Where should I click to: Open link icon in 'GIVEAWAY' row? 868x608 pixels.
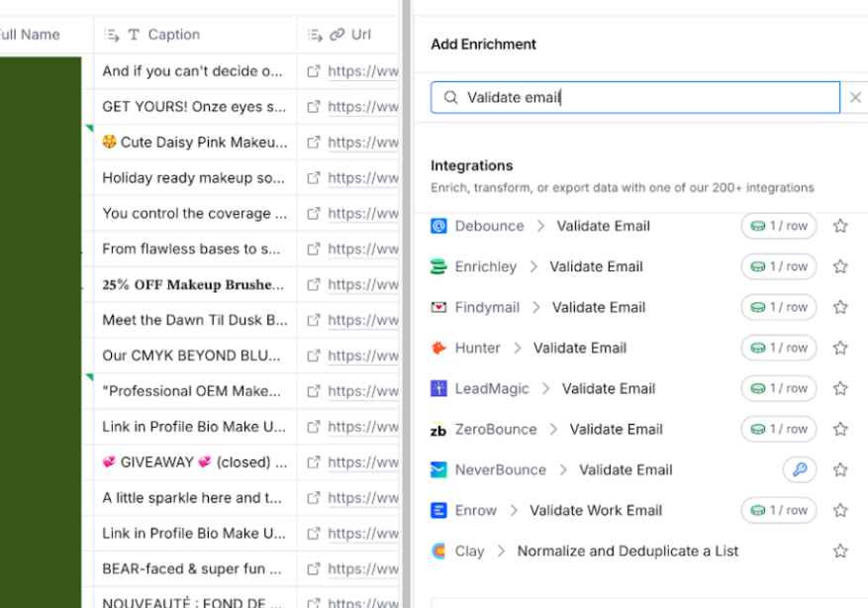314,462
